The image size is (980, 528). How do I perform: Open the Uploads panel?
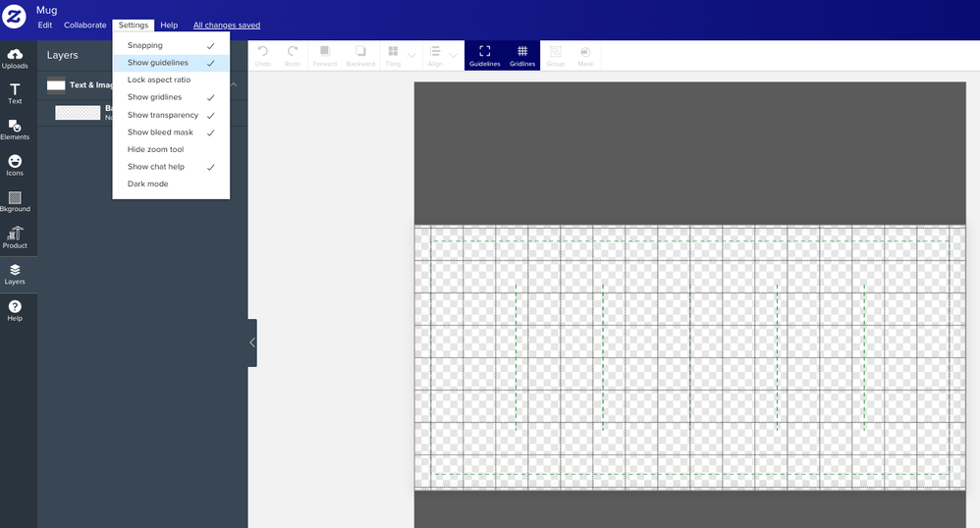click(15, 59)
